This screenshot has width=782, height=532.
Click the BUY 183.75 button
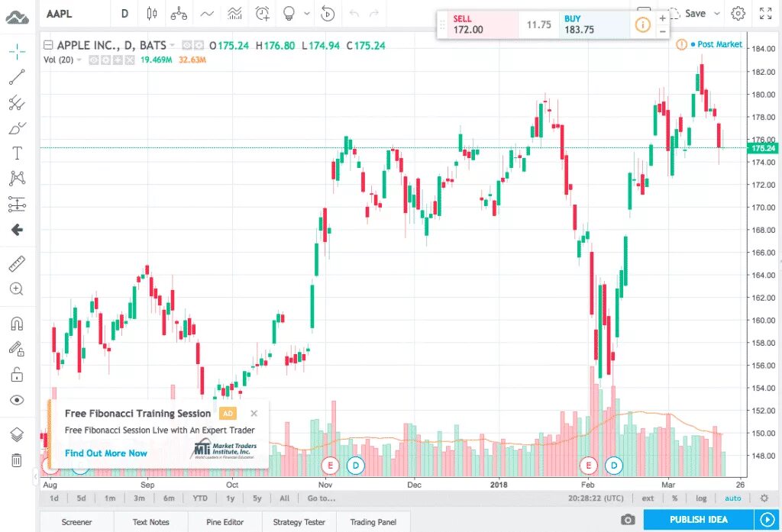pos(593,24)
